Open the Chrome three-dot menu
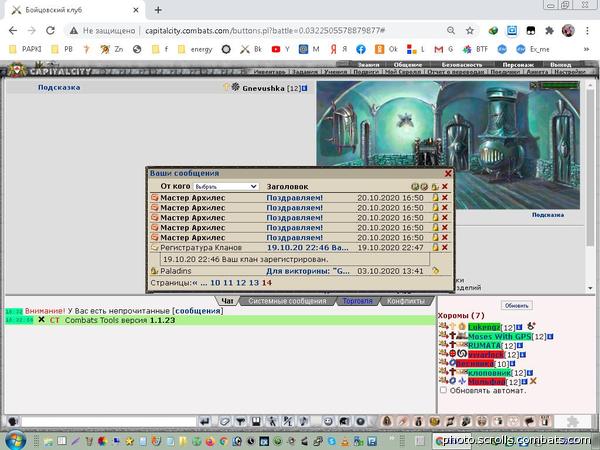Screen dimensions: 600x450 tap(587, 31)
